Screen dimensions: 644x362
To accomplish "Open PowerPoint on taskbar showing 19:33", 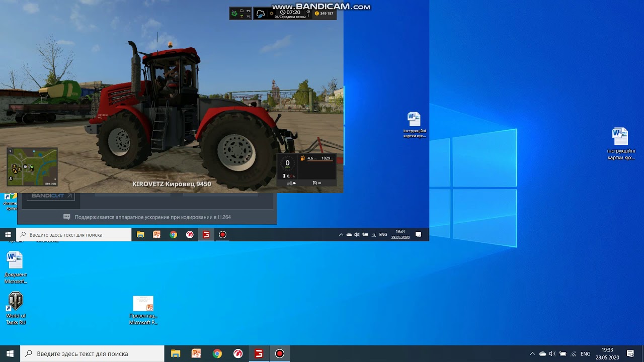I will pyautogui.click(x=196, y=354).
